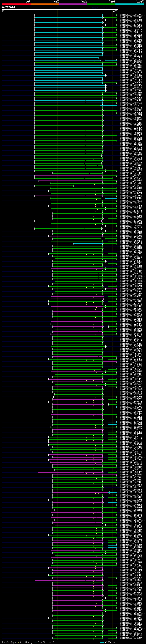Select the UniRef100_Q9S813 label
Image resolution: width=146 pixels, height=644 pixels.
pos(131,60)
